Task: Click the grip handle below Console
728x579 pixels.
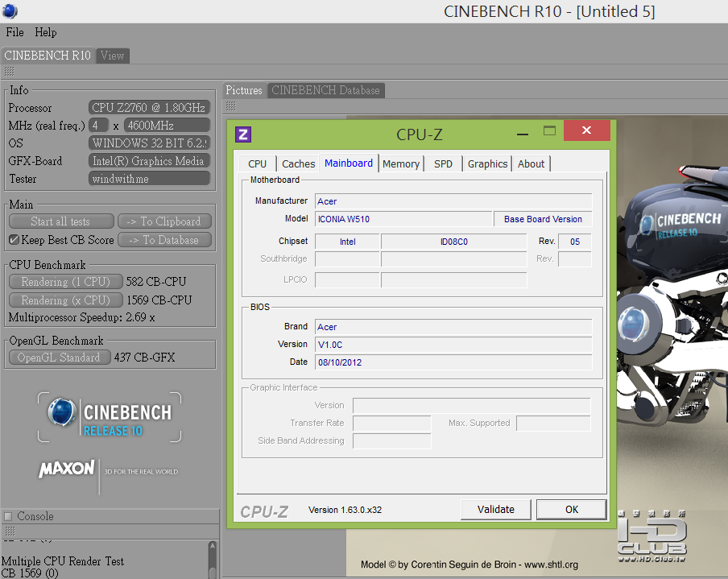Action: (10, 531)
